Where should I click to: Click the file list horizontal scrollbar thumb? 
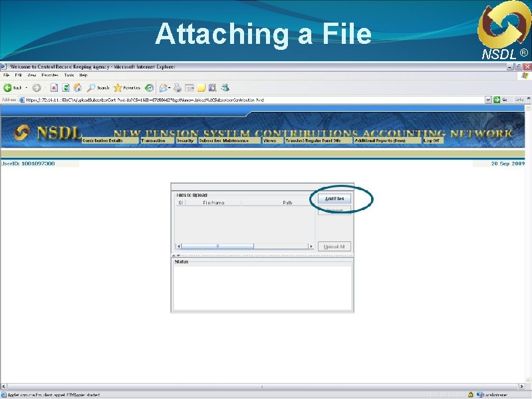[x=217, y=246]
